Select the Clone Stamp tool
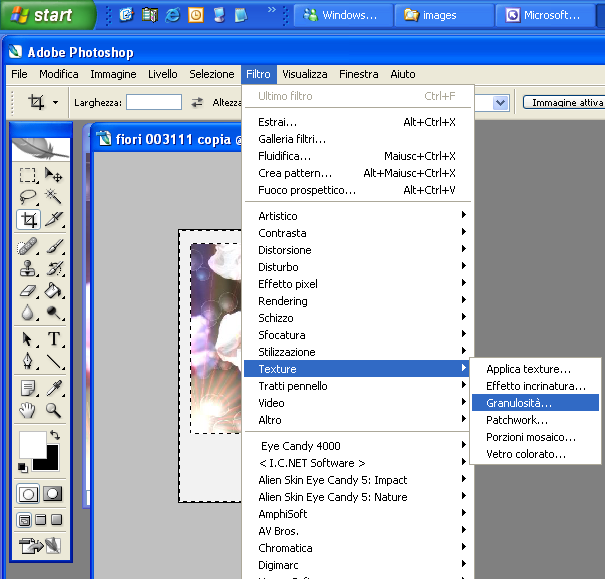This screenshot has width=605, height=579. click(28, 268)
